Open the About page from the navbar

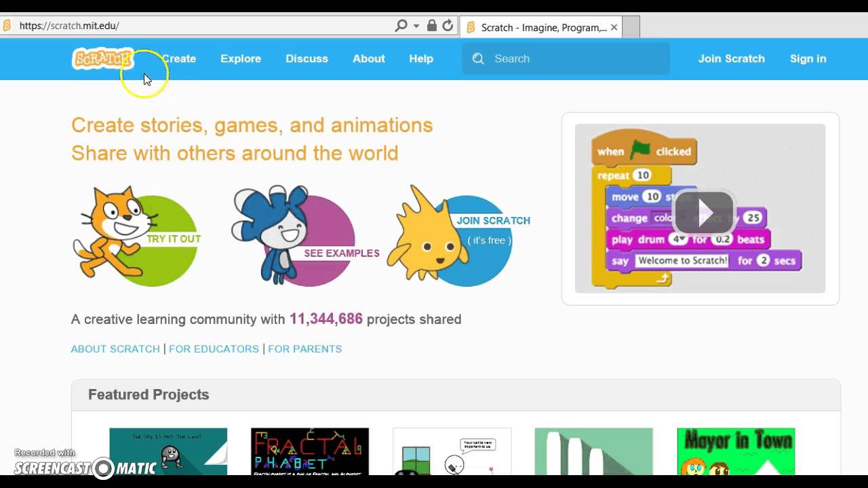[x=369, y=59]
